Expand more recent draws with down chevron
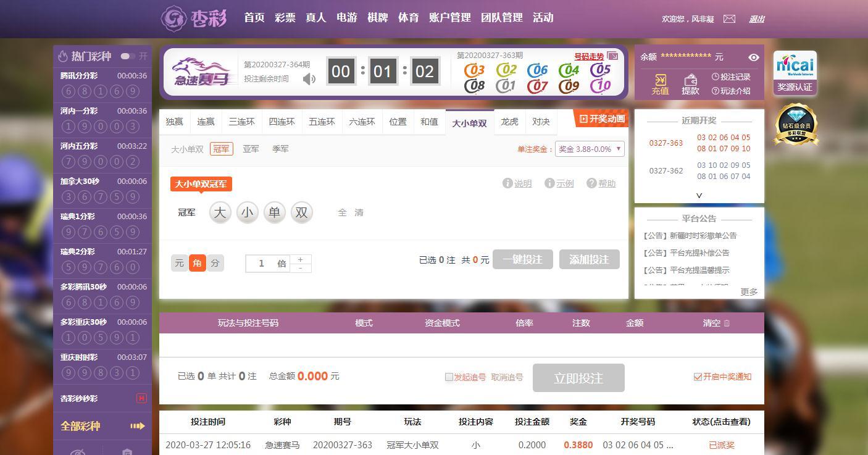868x455 pixels. pyautogui.click(x=699, y=195)
